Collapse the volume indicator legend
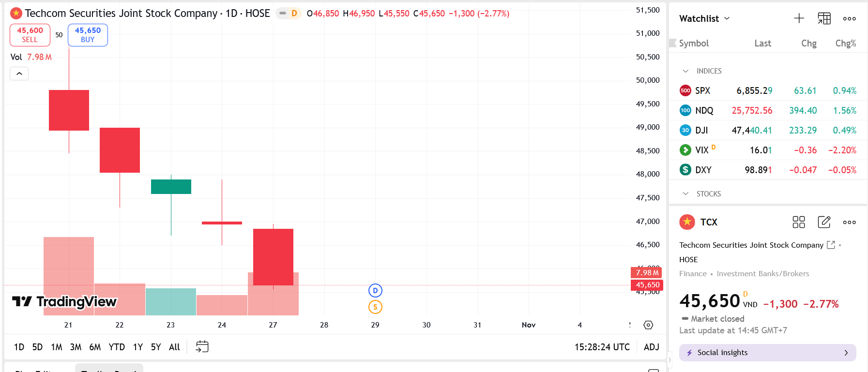The image size is (868, 372). point(19,74)
